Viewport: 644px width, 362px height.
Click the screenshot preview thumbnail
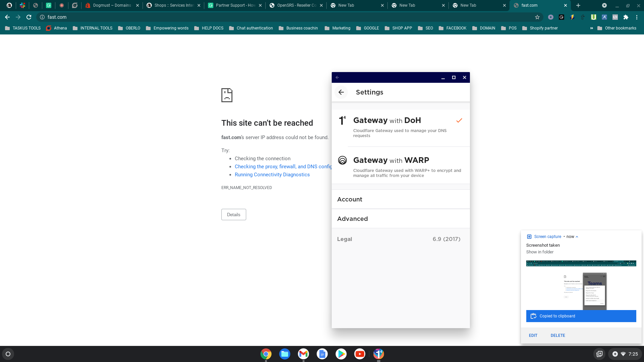pos(581,285)
